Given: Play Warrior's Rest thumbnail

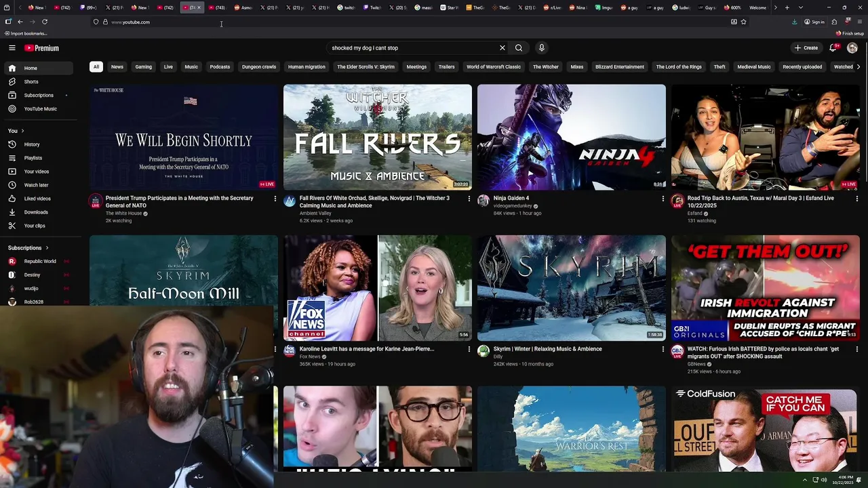Looking at the screenshot, I should 572,429.
